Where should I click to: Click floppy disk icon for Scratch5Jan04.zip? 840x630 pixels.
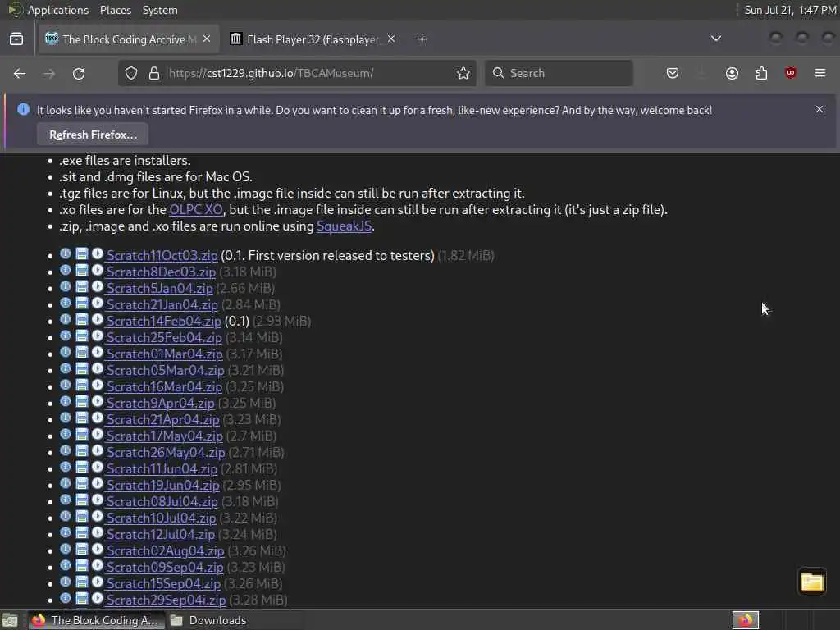81,286
